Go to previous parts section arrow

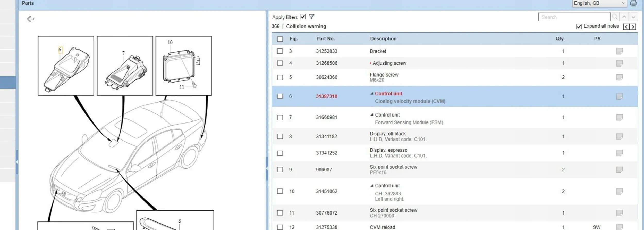[x=626, y=27]
